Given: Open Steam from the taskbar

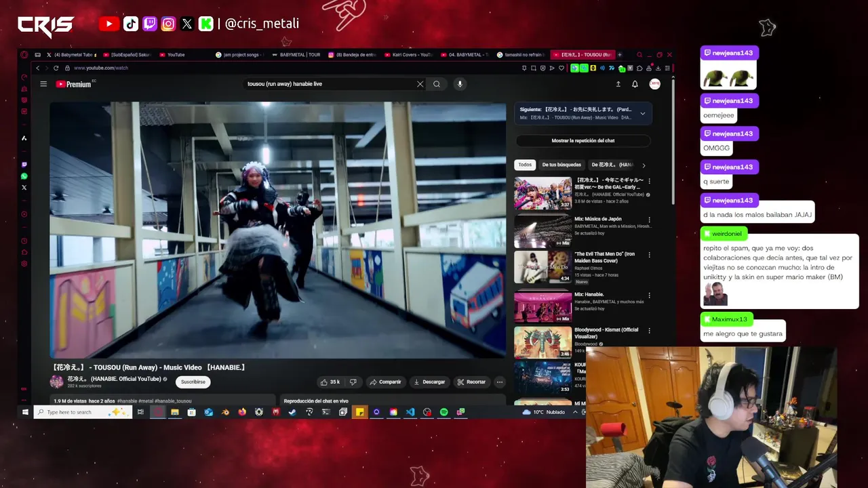Looking at the screenshot, I should [292, 412].
